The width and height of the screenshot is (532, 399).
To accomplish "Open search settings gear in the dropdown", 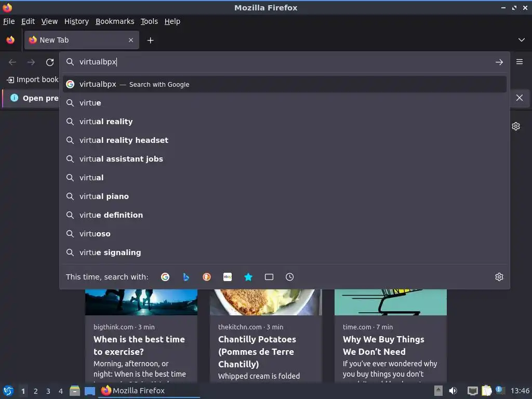I will (499, 277).
